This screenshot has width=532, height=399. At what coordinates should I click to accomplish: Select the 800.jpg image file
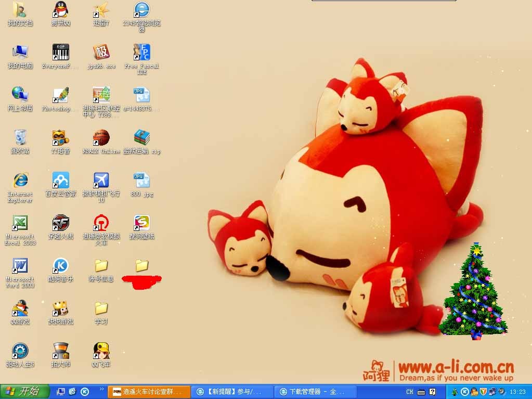tap(141, 181)
